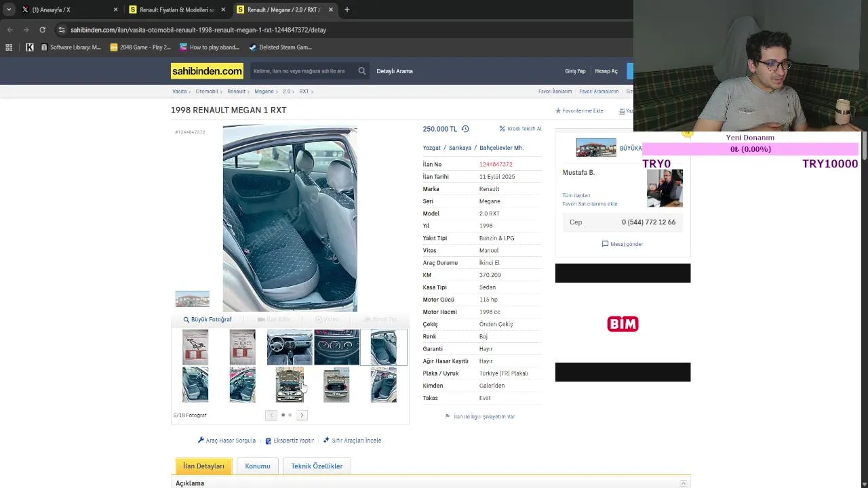
Task: Click price history clock icon
Action: point(465,129)
